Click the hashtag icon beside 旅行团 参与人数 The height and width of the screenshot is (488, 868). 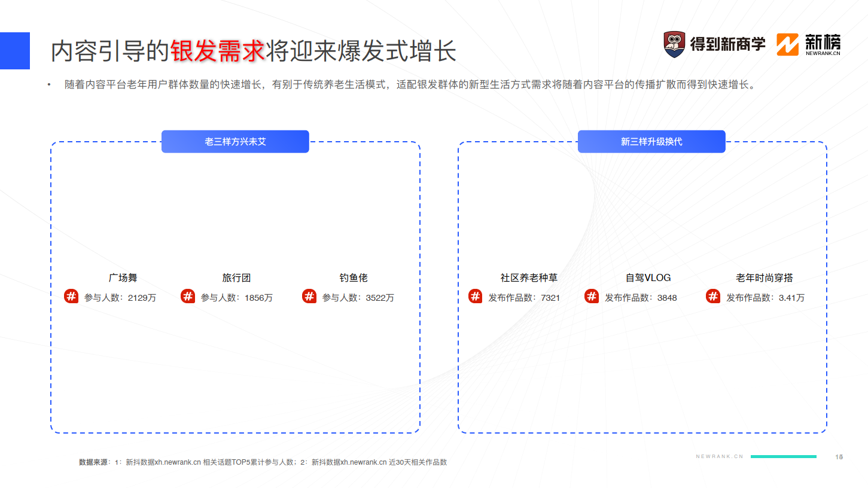pyautogui.click(x=188, y=296)
